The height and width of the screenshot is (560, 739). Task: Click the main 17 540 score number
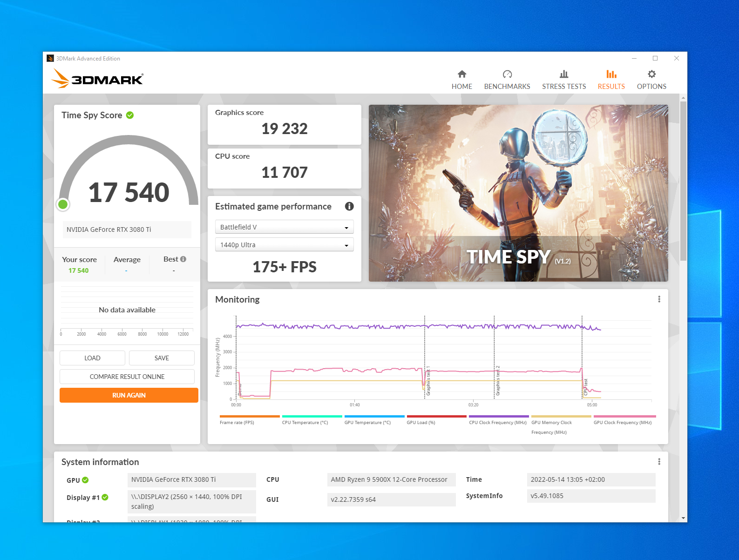coord(129,192)
